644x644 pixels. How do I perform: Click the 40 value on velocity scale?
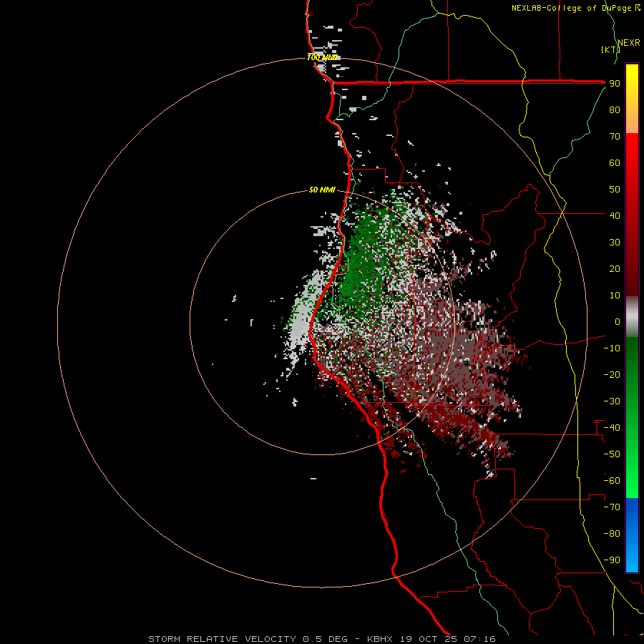coord(615,215)
